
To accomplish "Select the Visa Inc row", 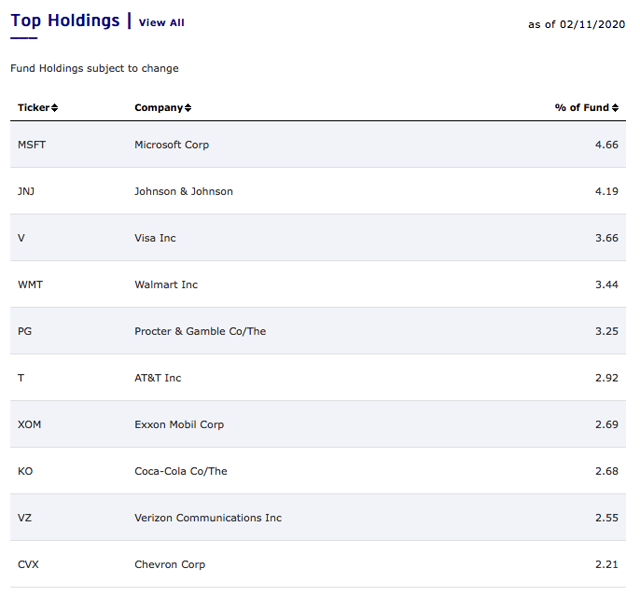I will pyautogui.click(x=318, y=238).
